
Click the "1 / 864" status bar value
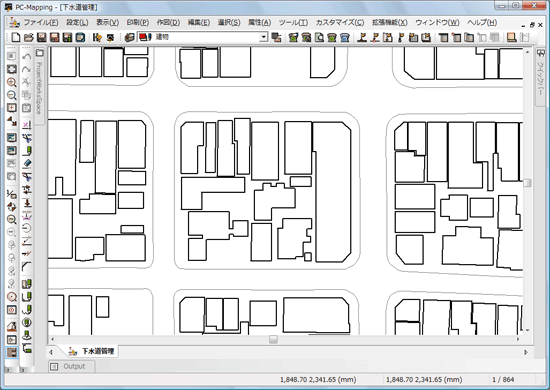coord(503,379)
